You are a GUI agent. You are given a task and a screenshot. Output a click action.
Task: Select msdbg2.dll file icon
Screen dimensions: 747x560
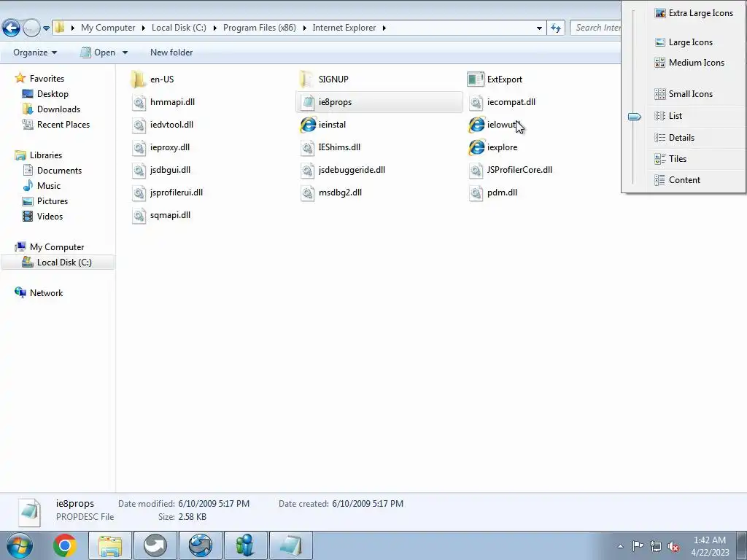pyautogui.click(x=308, y=192)
